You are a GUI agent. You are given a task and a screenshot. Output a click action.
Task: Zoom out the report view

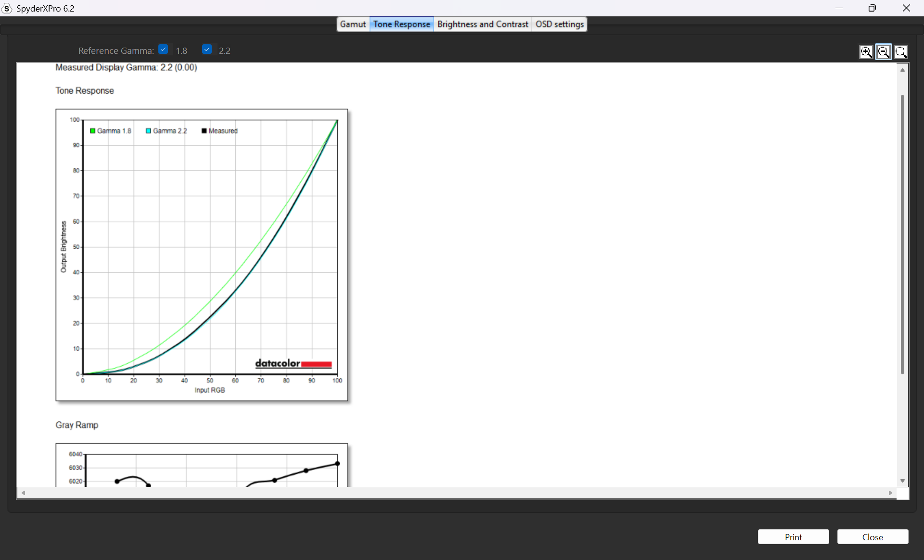point(884,52)
